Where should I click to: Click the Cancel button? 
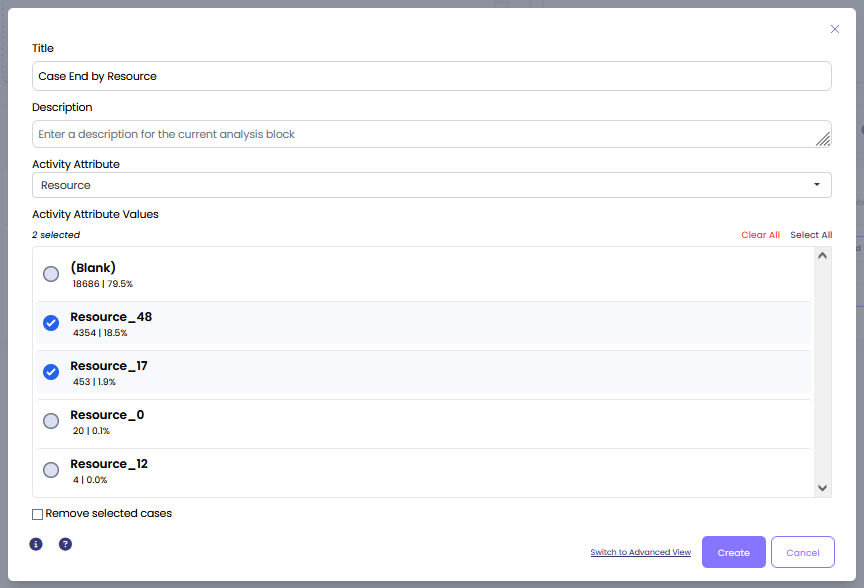click(802, 552)
